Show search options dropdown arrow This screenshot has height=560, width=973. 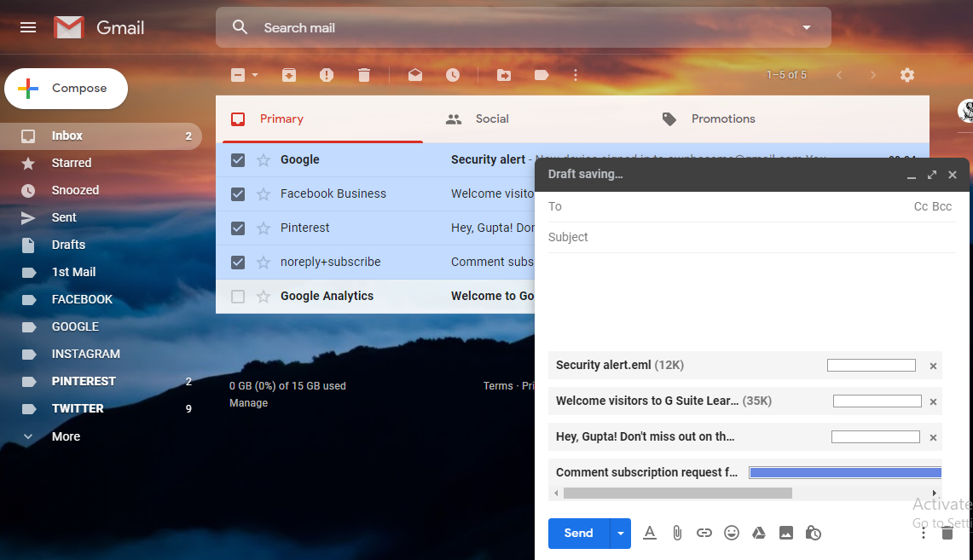click(x=807, y=27)
